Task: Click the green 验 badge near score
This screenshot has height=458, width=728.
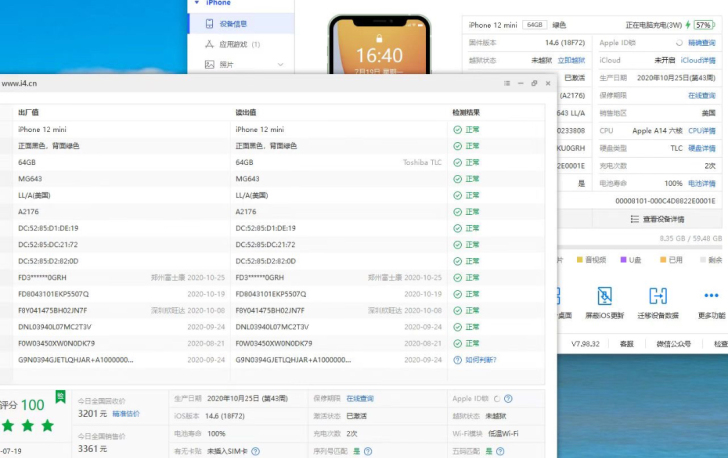Action: coord(60,396)
